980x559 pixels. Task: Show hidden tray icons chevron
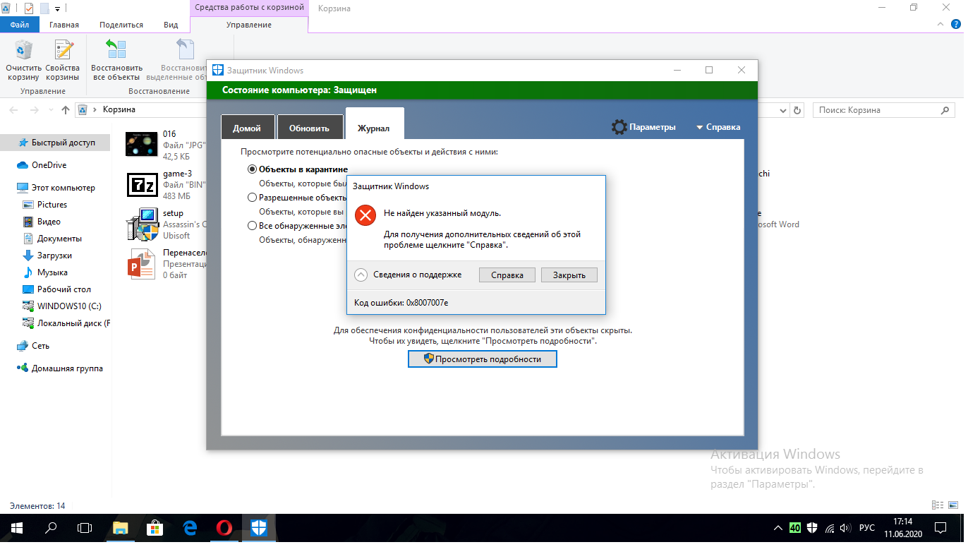tap(778, 528)
